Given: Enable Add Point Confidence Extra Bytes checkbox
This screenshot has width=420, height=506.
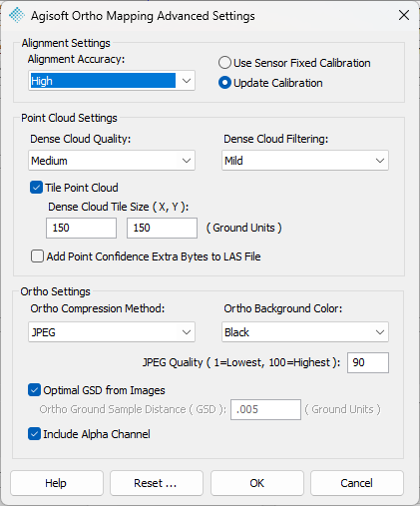Looking at the screenshot, I should (x=37, y=256).
